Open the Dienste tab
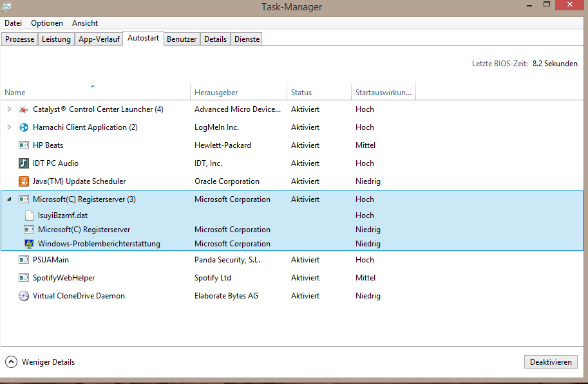Screen dimensions: 588x384 (x=247, y=39)
